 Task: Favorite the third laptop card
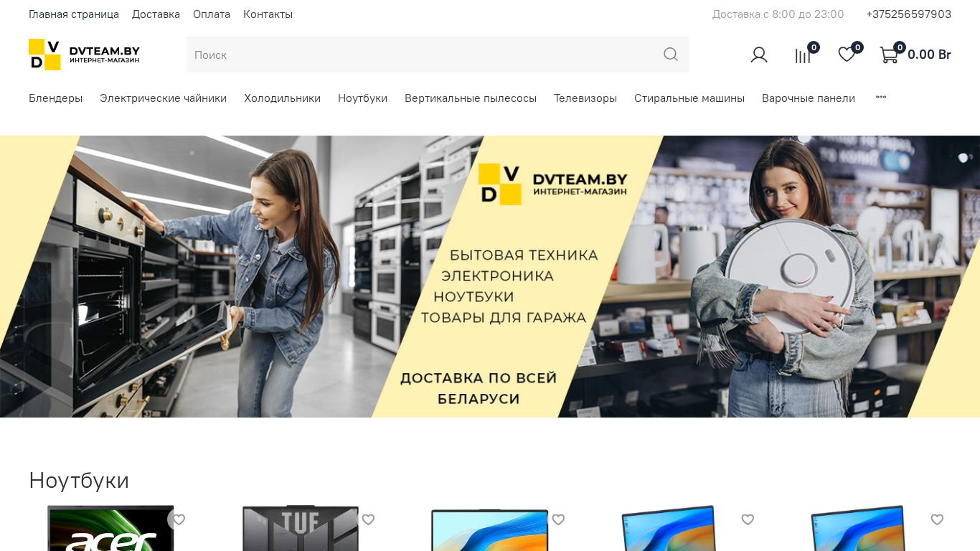[x=558, y=519]
